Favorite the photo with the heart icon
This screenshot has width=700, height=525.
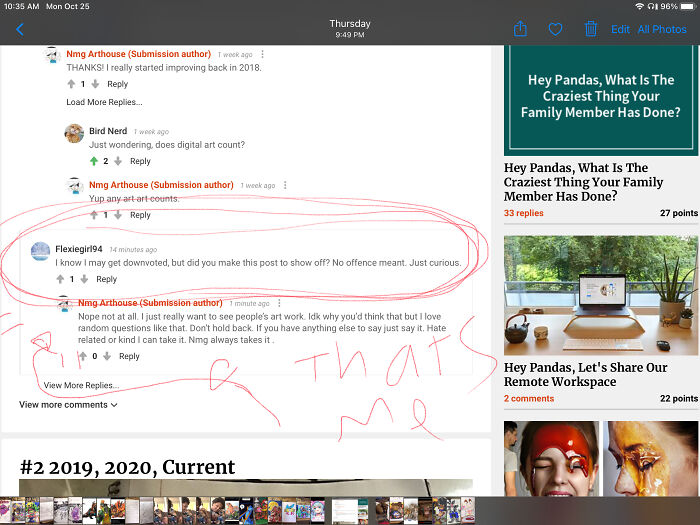point(555,29)
